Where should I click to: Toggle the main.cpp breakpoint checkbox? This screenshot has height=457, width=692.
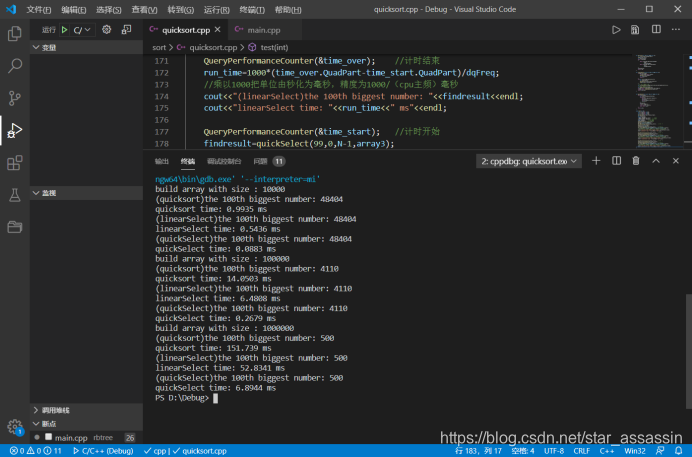pos(49,437)
